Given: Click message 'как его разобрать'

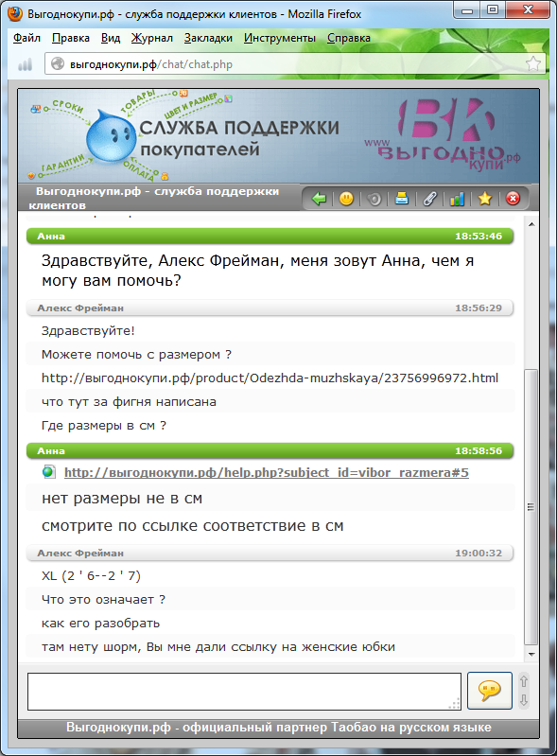Looking at the screenshot, I should (x=100, y=624).
